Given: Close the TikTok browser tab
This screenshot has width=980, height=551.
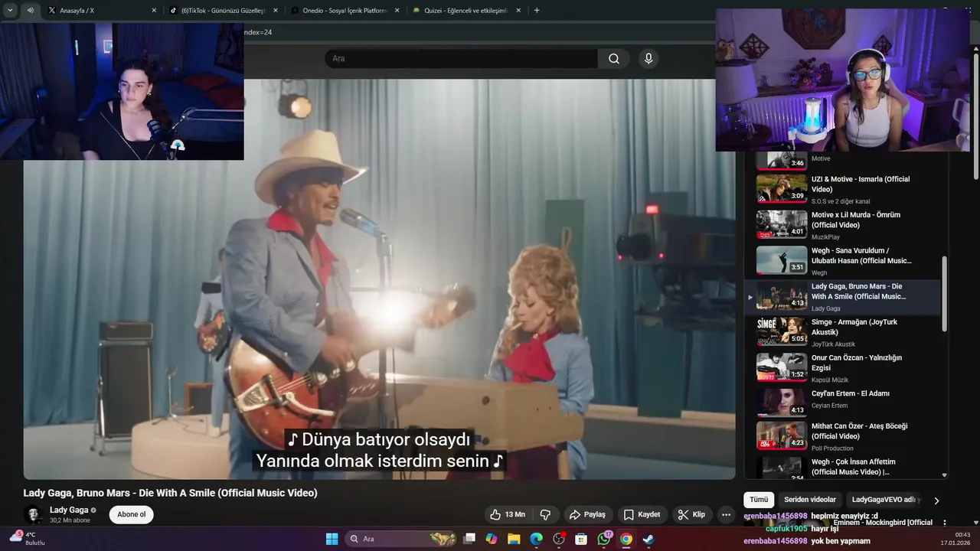Looking at the screenshot, I should coord(275,11).
